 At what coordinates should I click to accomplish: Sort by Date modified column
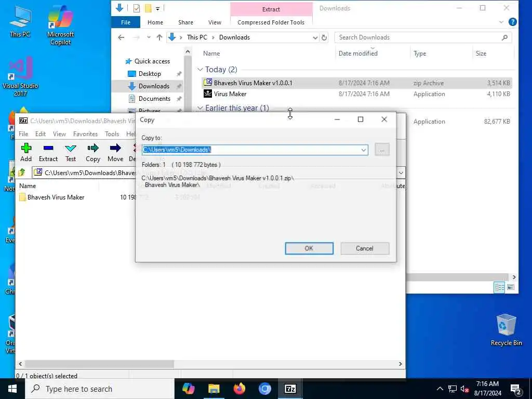(358, 54)
